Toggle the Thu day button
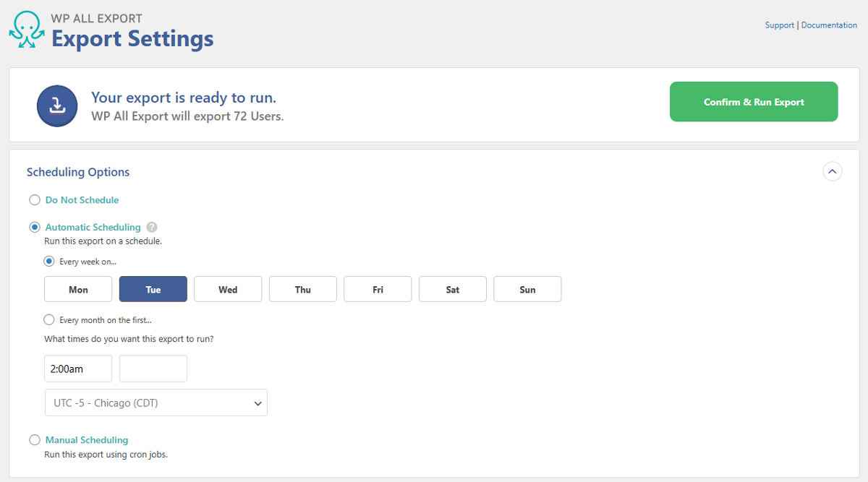868x482 pixels. 303,289
